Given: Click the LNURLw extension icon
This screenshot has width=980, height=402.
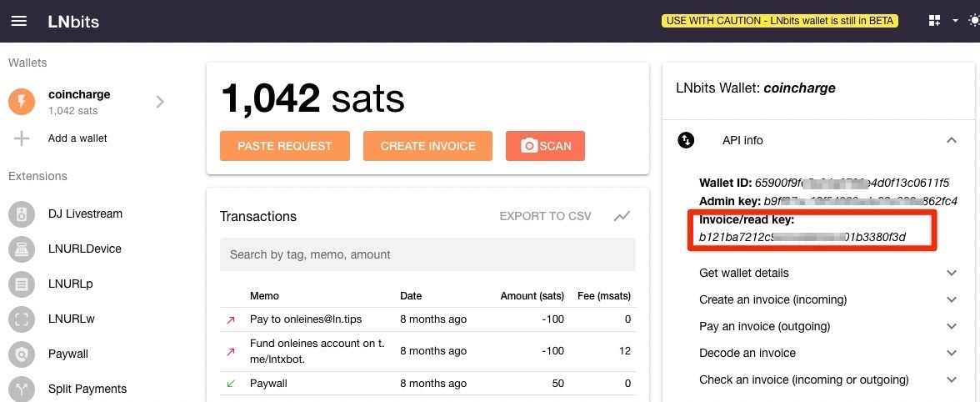Looking at the screenshot, I should coord(22,319).
